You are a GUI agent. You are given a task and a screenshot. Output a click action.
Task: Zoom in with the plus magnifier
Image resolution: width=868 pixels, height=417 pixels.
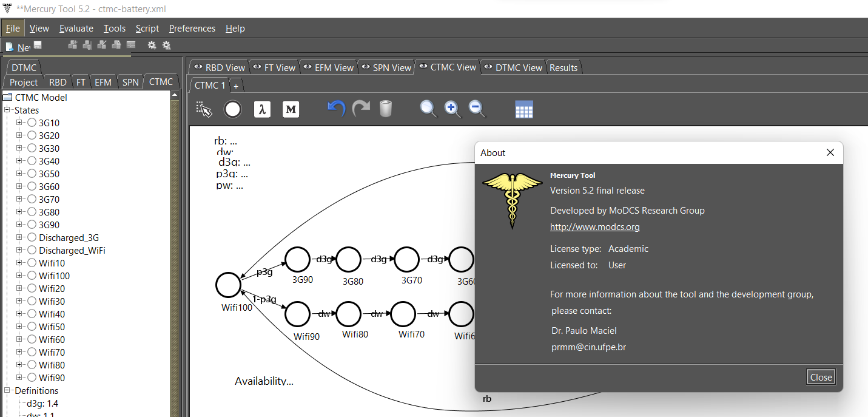point(453,109)
